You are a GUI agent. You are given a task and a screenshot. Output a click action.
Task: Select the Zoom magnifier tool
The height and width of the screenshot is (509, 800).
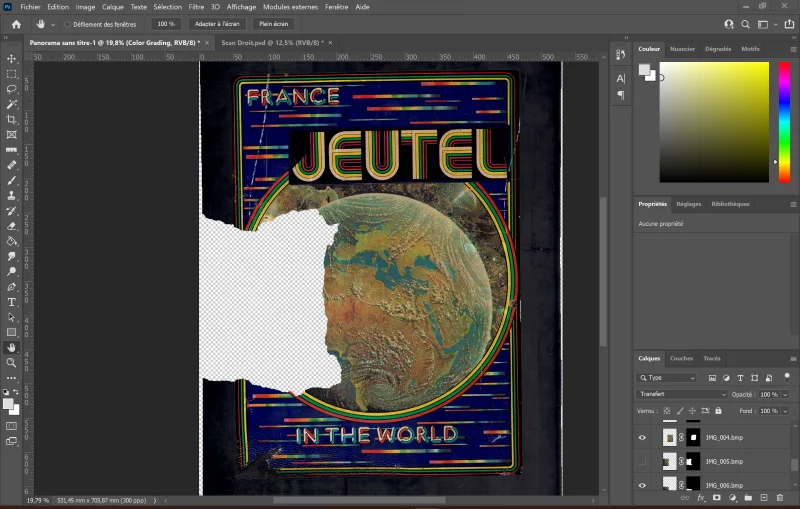pos(12,362)
